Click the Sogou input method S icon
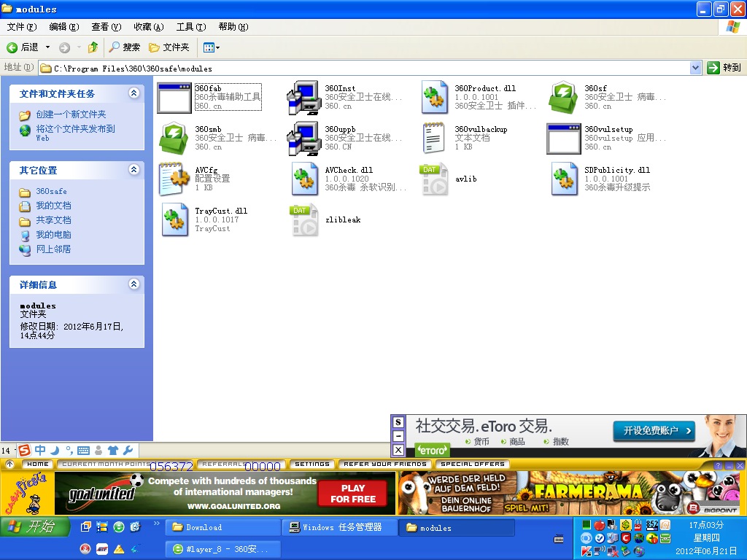 point(24,449)
